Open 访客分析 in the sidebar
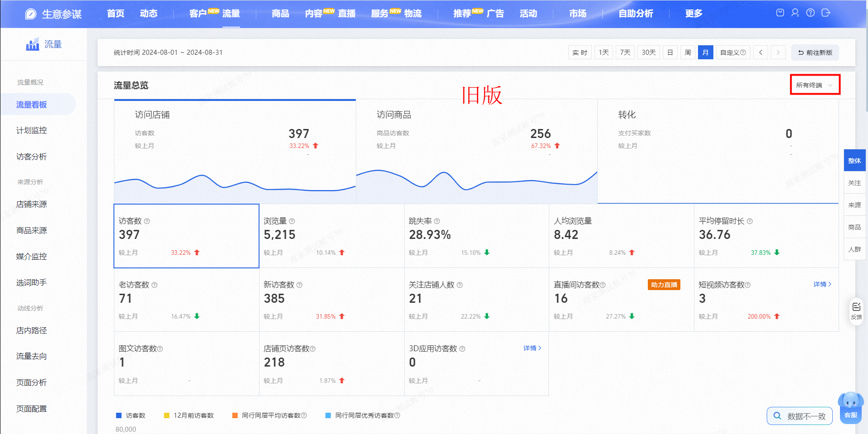Image resolution: width=868 pixels, height=434 pixels. pos(32,157)
